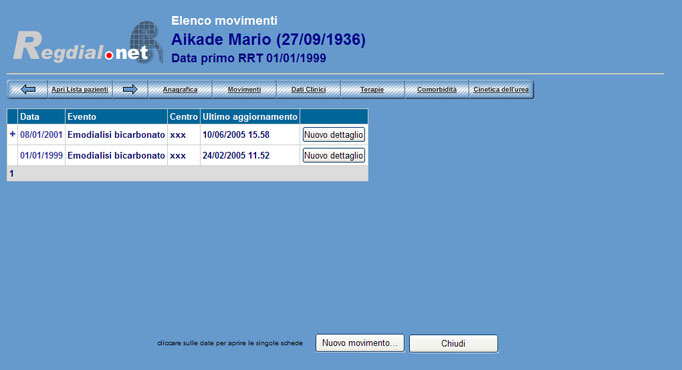
Task: Click the Regdial.net logo
Action: pos(88,43)
